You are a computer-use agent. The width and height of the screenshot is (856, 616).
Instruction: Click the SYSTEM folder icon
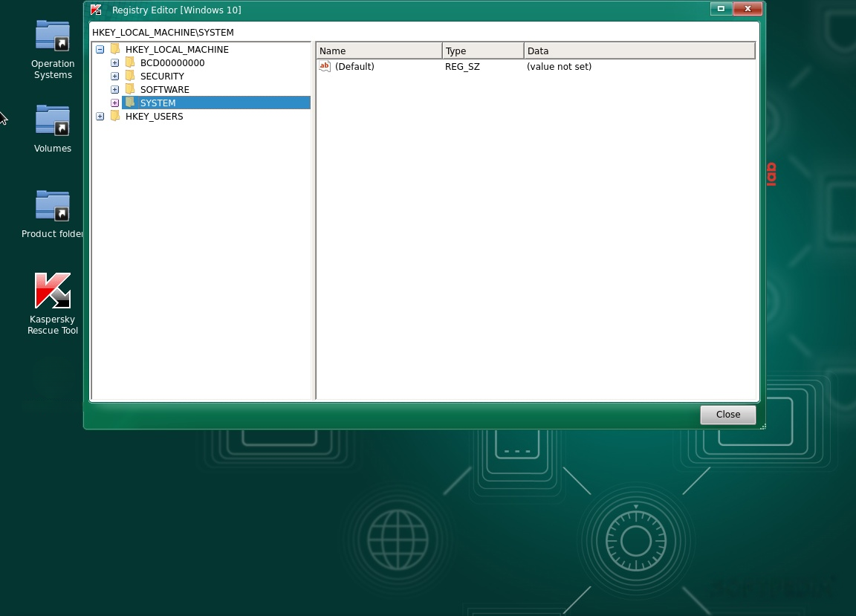point(130,103)
